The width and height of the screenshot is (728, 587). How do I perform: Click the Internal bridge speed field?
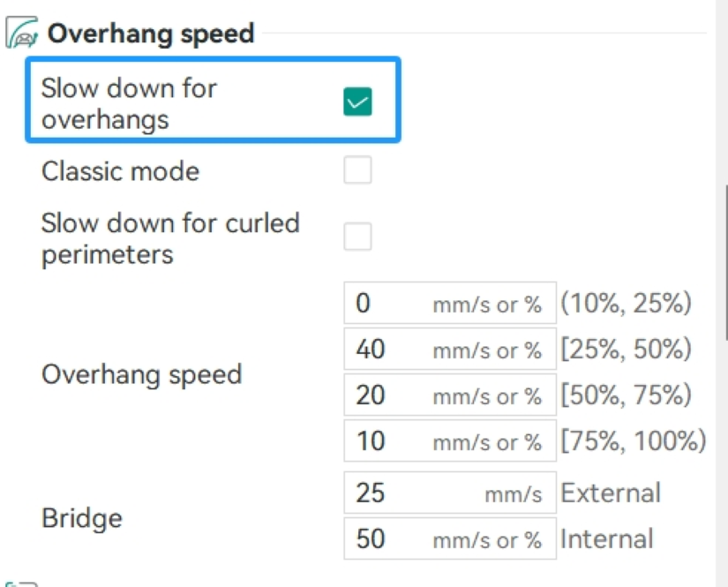pos(450,538)
